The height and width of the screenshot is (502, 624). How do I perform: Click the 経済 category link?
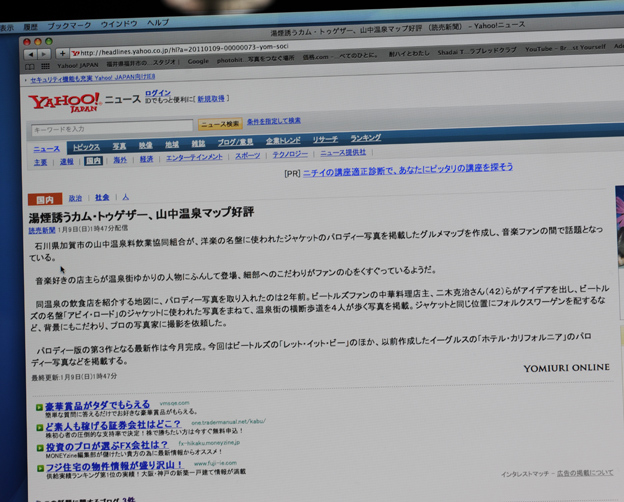tap(146, 159)
